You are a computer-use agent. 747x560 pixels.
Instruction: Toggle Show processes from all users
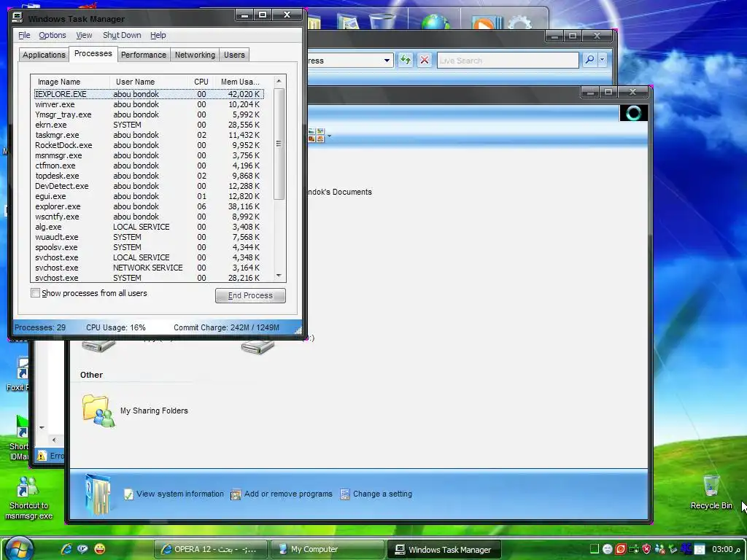pyautogui.click(x=35, y=293)
